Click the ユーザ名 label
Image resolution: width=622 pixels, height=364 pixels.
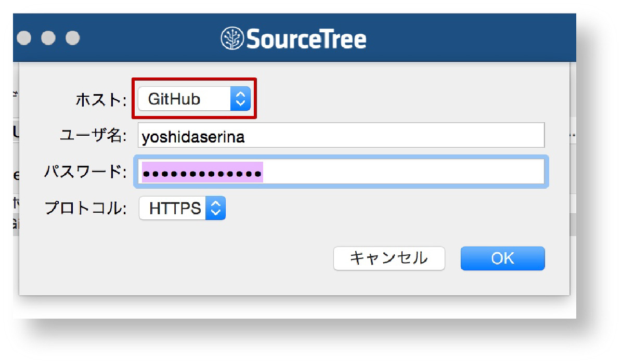[x=93, y=136]
